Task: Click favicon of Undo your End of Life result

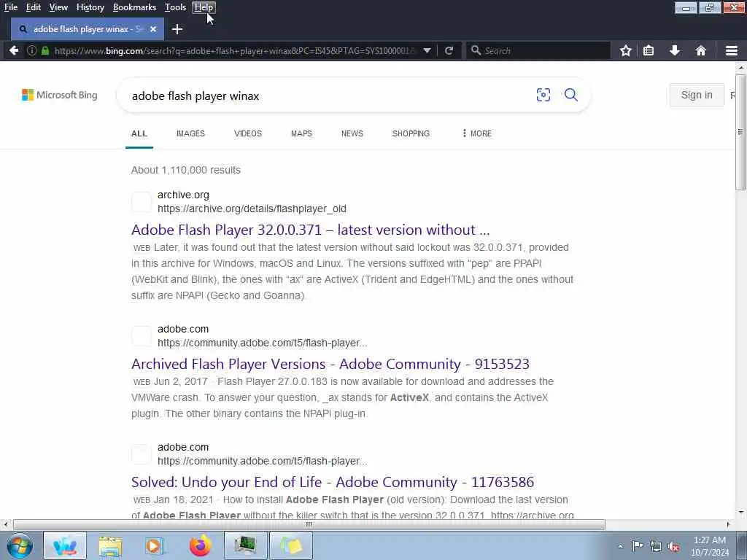Action: pos(142,454)
